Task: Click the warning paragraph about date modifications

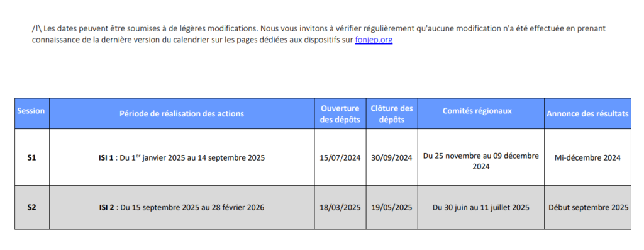Action: point(319,35)
